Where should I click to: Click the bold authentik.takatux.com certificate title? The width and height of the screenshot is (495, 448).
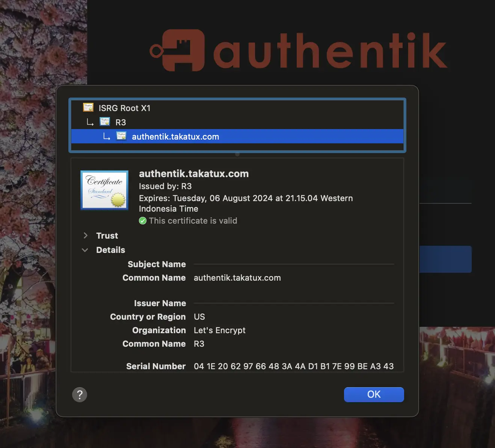[194, 174]
